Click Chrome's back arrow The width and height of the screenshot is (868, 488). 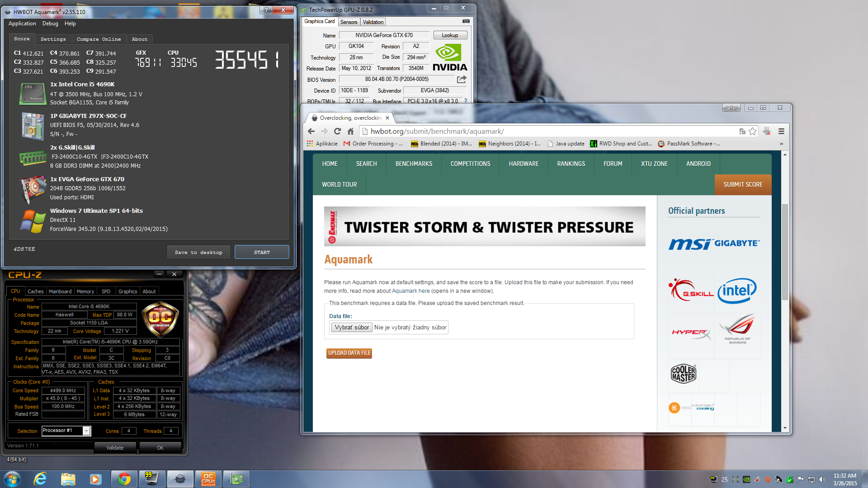point(311,131)
